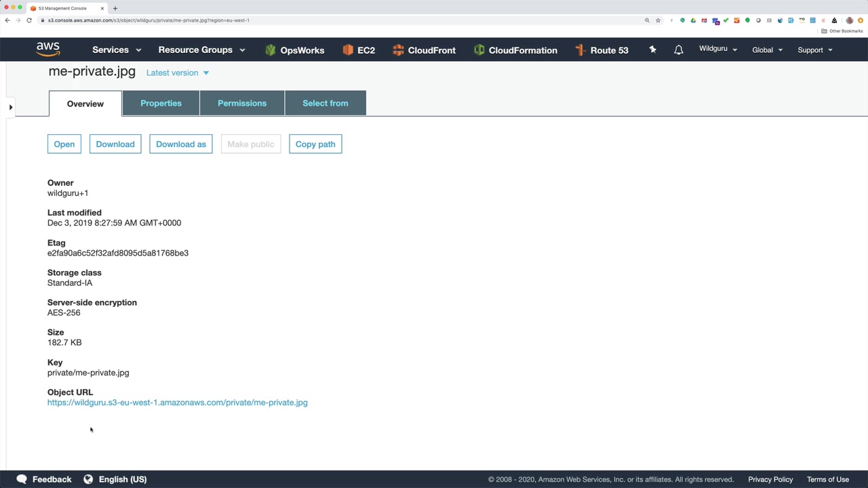Viewport: 868px width, 488px height.
Task: Reload the page with the refresh icon
Action: (29, 20)
